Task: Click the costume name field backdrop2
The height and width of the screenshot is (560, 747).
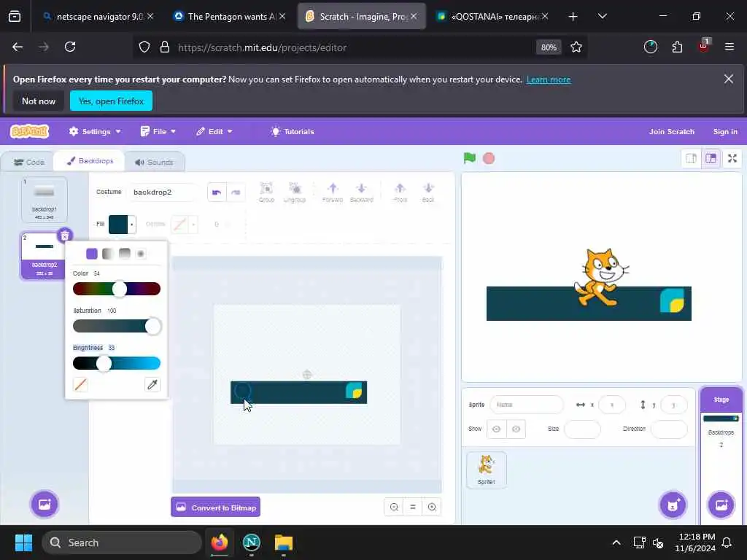Action: 164,192
